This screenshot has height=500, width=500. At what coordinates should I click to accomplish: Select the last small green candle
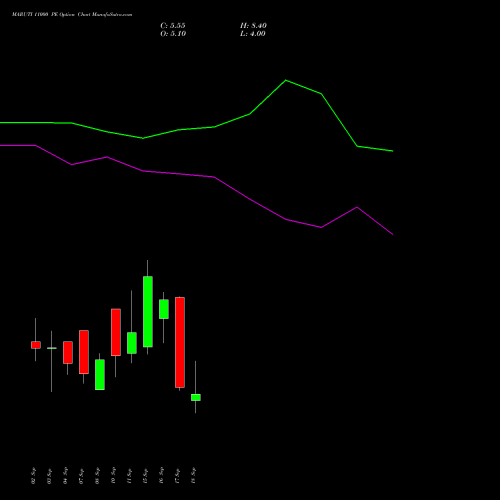196,397
